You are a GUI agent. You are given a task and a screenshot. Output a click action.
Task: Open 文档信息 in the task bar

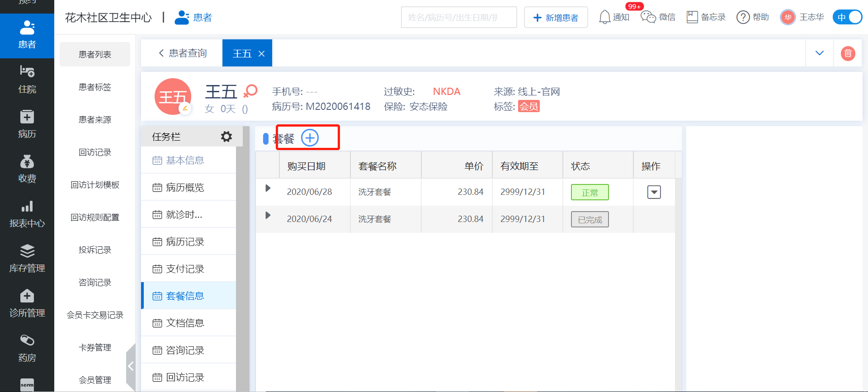coord(189,323)
